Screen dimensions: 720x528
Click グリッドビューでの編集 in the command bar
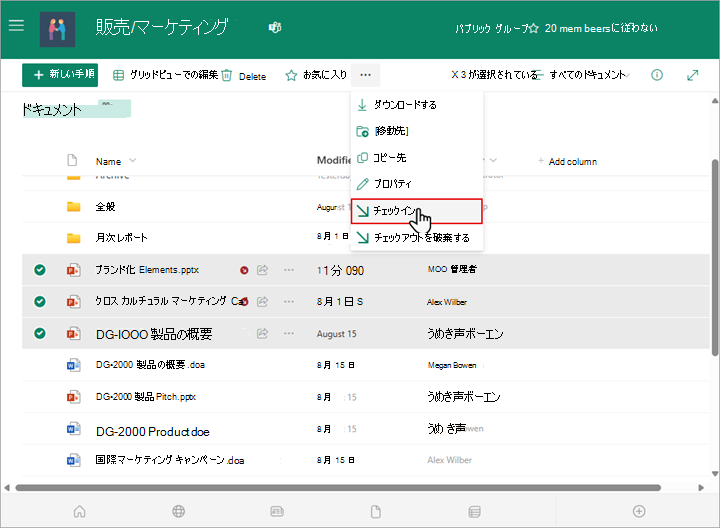(x=165, y=75)
